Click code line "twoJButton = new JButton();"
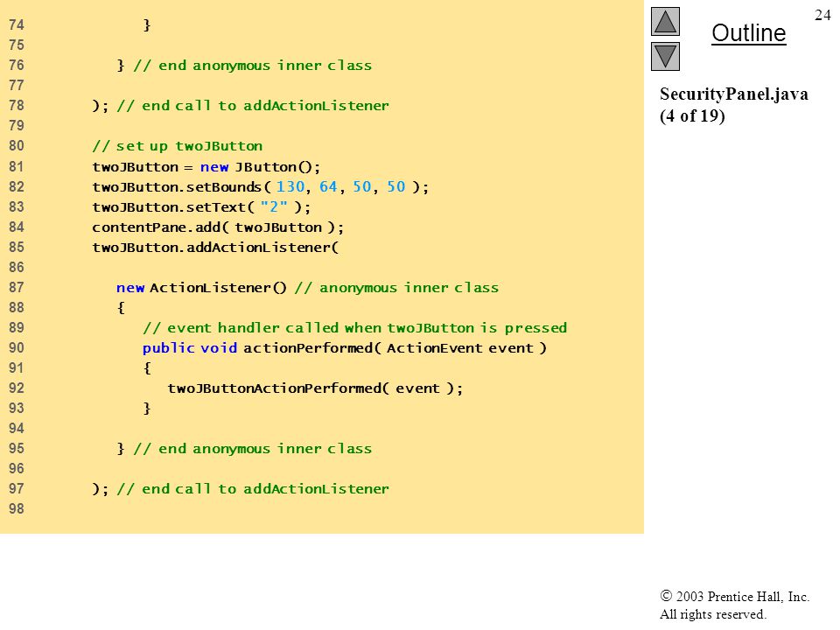 pyautogui.click(x=206, y=166)
